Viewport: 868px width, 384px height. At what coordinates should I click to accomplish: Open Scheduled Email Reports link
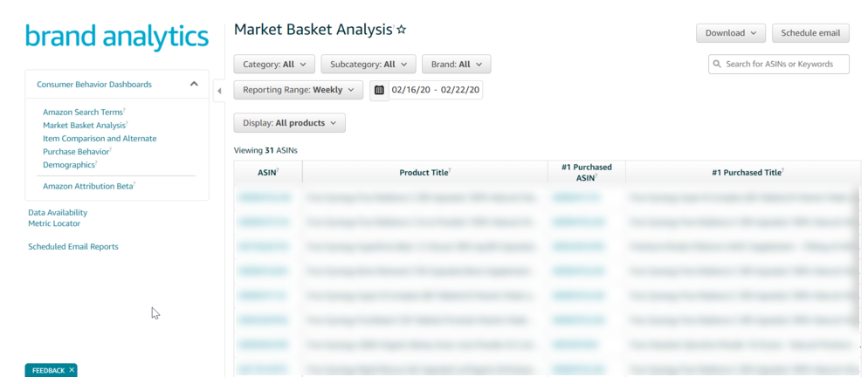tap(73, 247)
